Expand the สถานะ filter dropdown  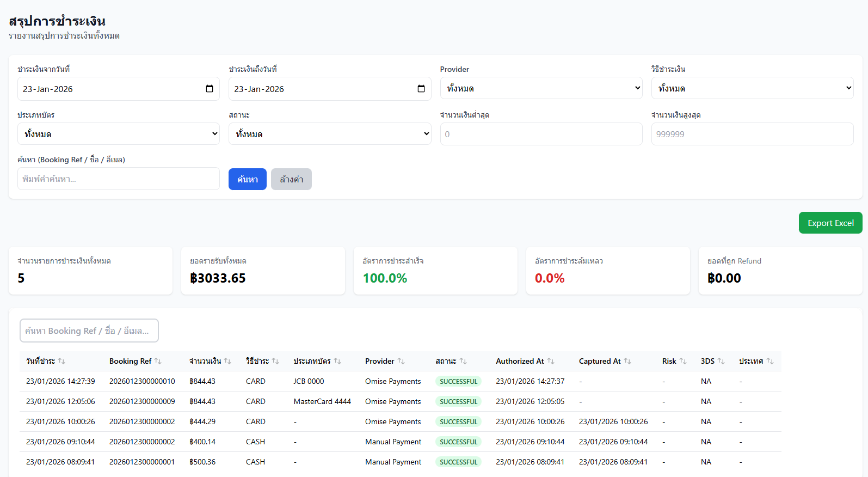[x=330, y=134]
